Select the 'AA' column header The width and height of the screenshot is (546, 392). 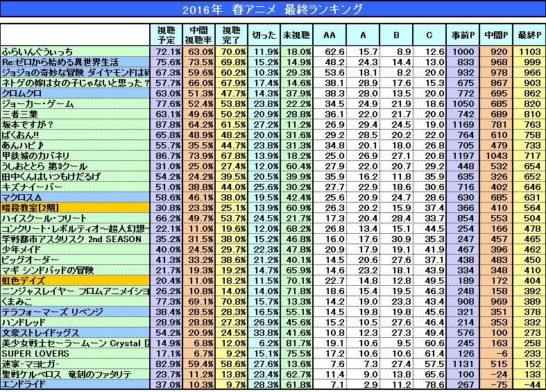tap(330, 35)
